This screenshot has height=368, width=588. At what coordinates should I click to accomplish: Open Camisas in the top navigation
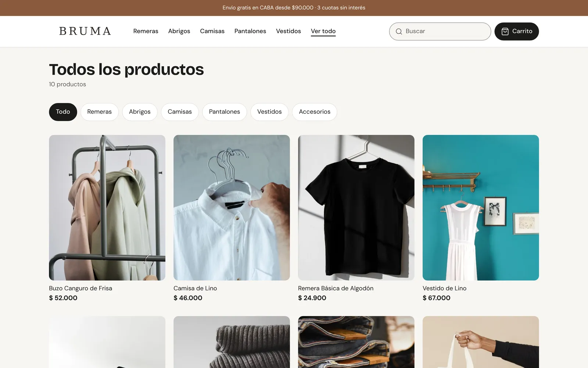[x=212, y=31]
